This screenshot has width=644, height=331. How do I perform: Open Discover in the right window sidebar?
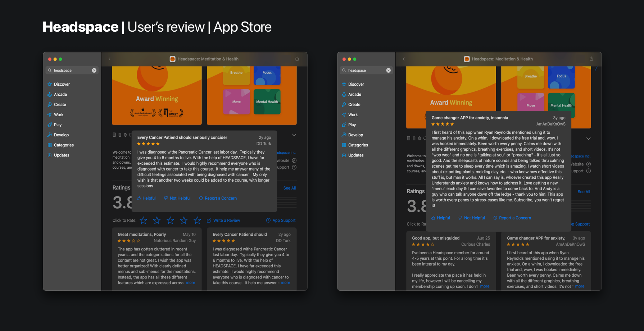pos(353,84)
